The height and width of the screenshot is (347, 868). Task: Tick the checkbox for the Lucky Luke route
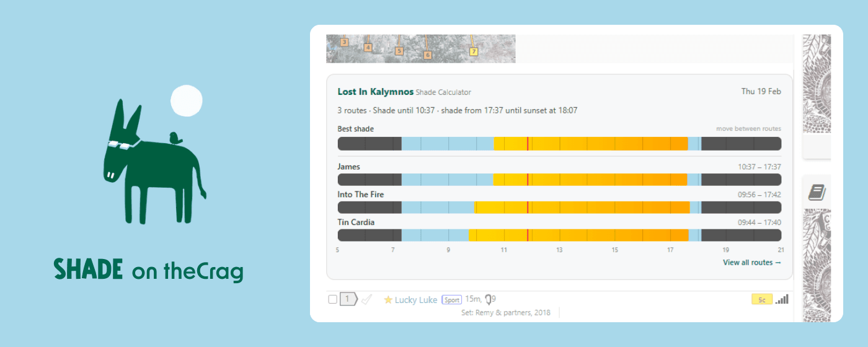(333, 300)
